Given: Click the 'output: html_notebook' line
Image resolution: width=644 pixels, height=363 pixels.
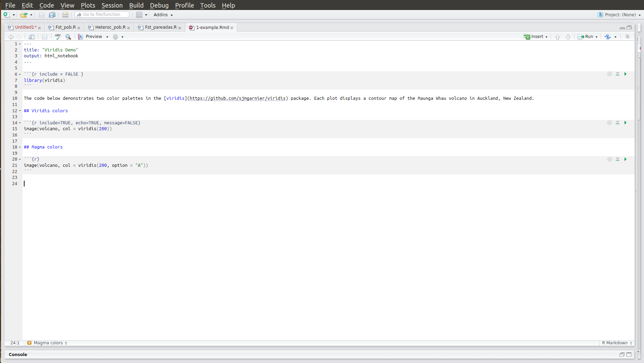Looking at the screenshot, I should click(x=51, y=56).
